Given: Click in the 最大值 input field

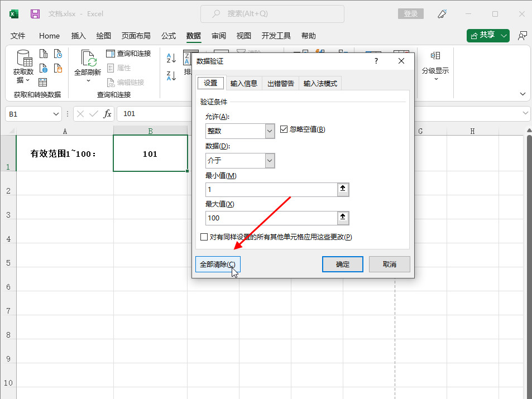Looking at the screenshot, I should [271, 218].
